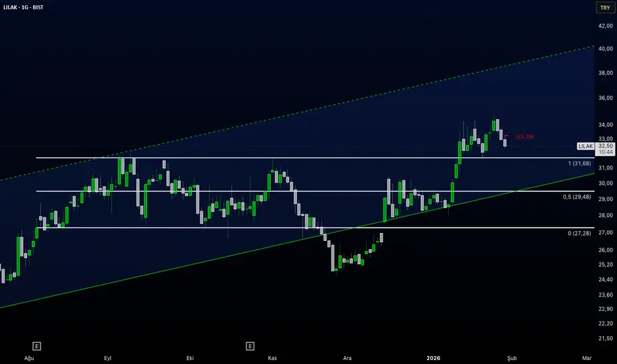Click the 2026 year label
Viewport: 617px width, 364px height.
pos(433,358)
